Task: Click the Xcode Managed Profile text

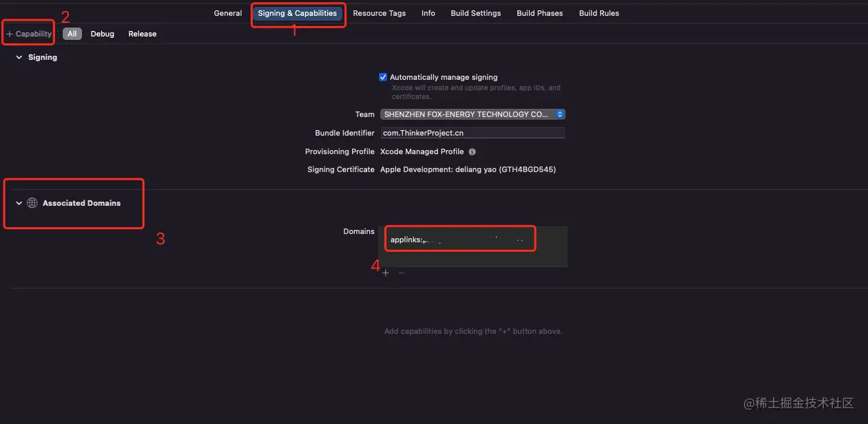Action: [422, 151]
